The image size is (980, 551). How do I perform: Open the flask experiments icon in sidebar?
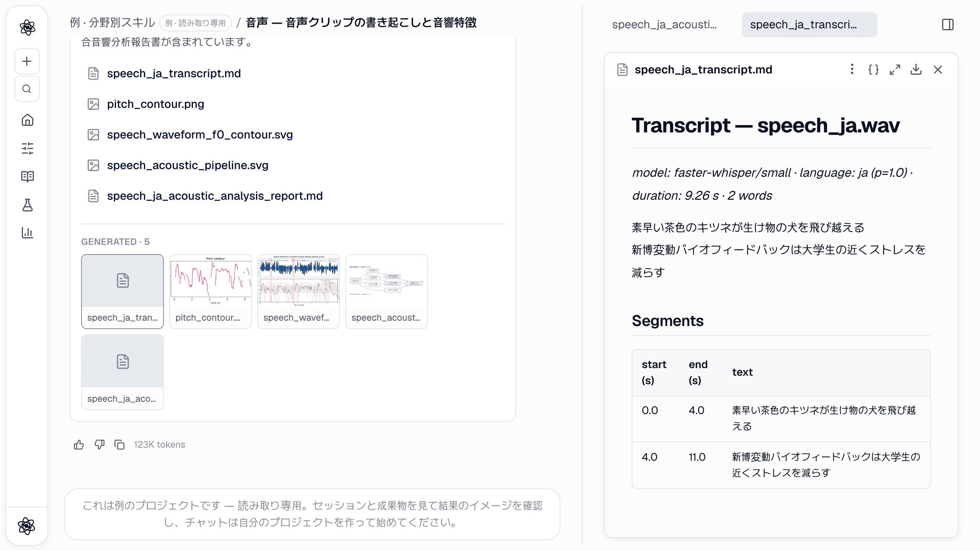27,205
